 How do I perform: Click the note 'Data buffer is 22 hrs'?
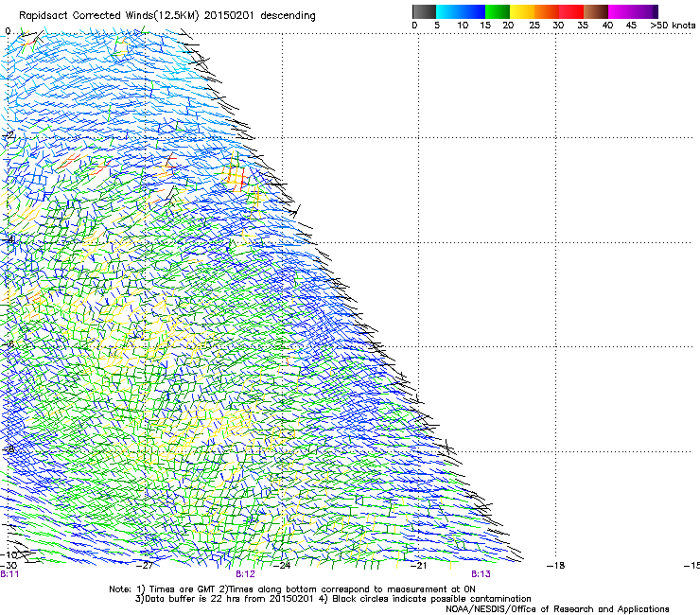coord(193,599)
